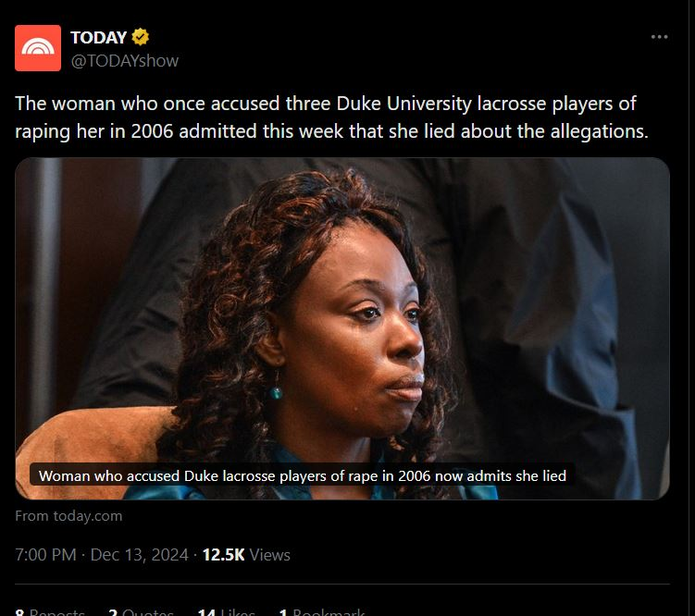Open the 2 Quotes list
Screen dimensions: 695x616
pyautogui.click(x=141, y=611)
